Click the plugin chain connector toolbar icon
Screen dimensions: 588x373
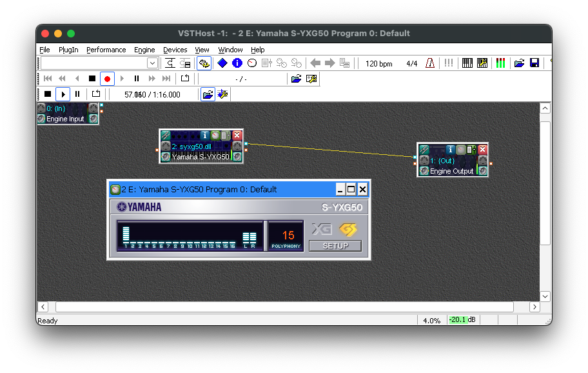tap(170, 63)
